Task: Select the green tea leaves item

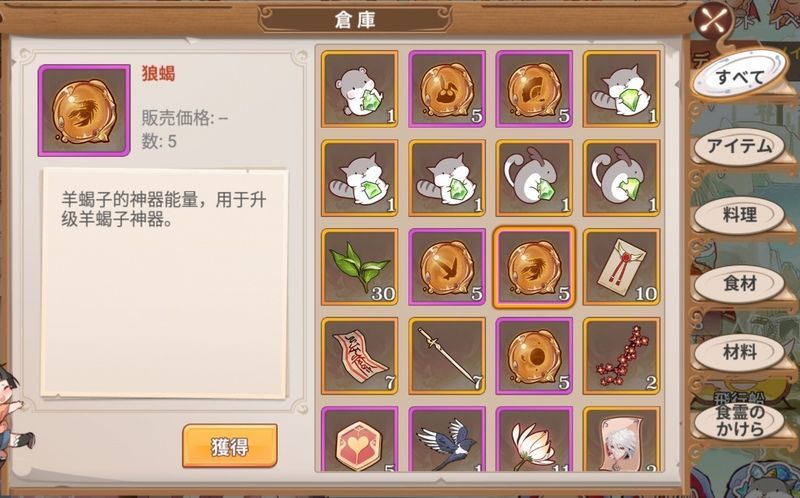Action: [360, 267]
